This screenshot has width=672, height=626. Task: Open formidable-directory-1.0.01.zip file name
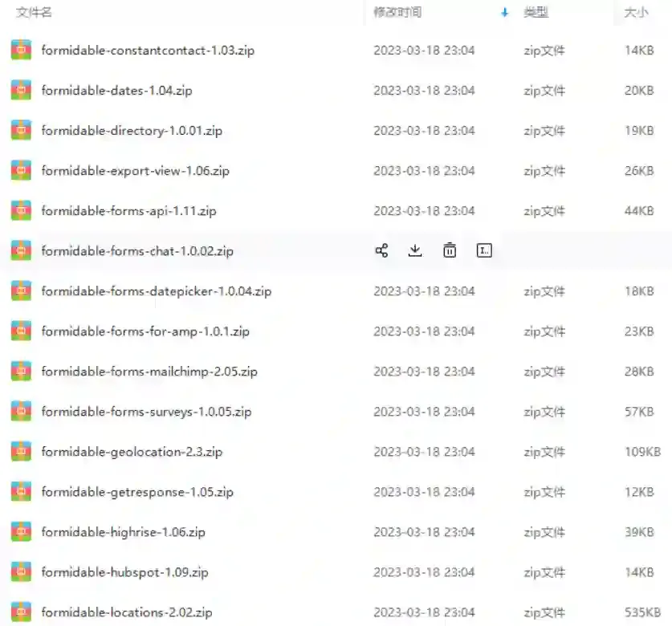coord(132,131)
